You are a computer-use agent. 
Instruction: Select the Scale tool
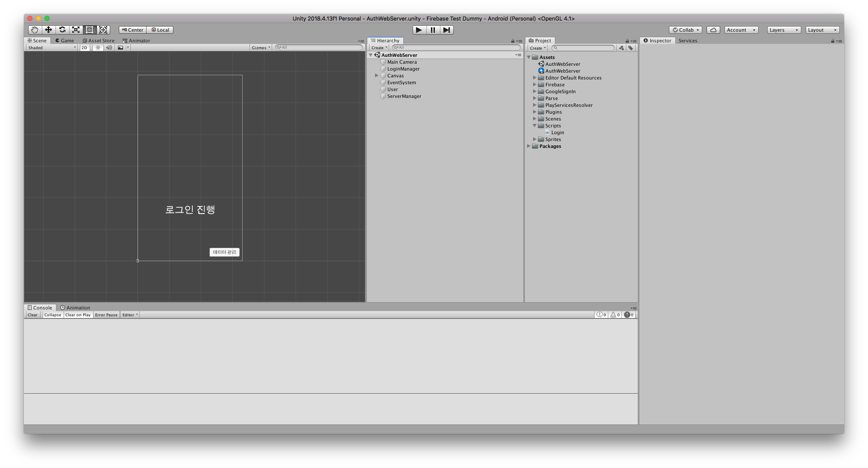click(x=76, y=30)
